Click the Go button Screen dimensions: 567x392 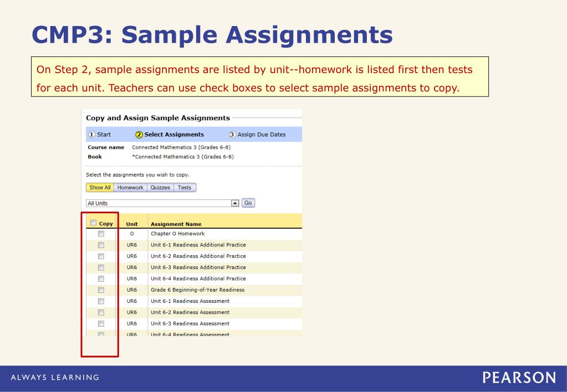coord(248,203)
